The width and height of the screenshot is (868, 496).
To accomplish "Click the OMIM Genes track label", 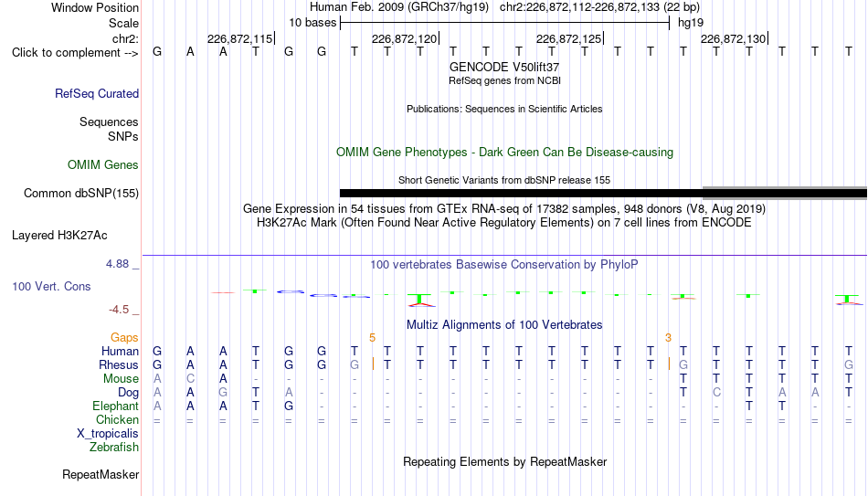I will click(x=102, y=165).
